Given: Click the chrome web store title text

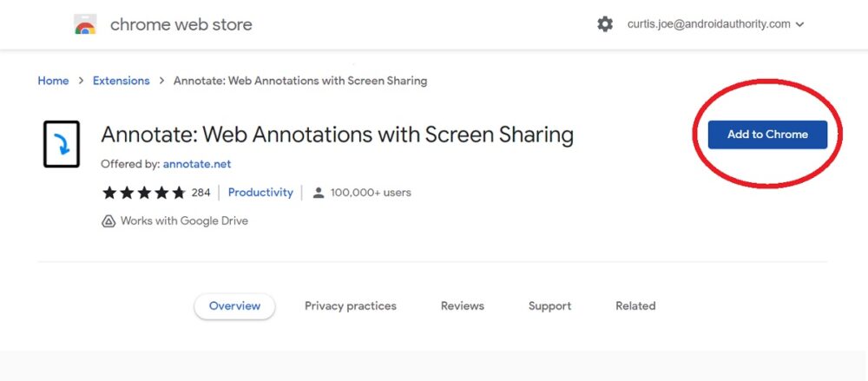Looking at the screenshot, I should 181,25.
